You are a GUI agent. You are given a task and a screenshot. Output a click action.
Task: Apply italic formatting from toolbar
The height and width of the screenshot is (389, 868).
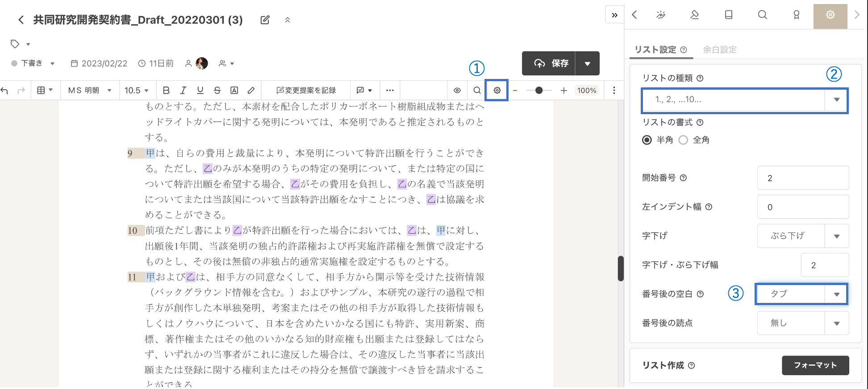pos(183,91)
